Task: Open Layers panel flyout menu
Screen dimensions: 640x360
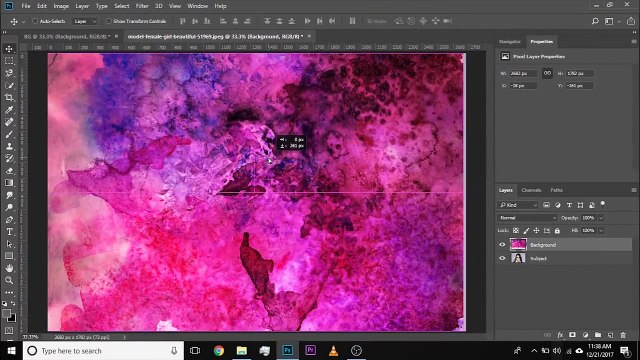Action: (x=633, y=190)
